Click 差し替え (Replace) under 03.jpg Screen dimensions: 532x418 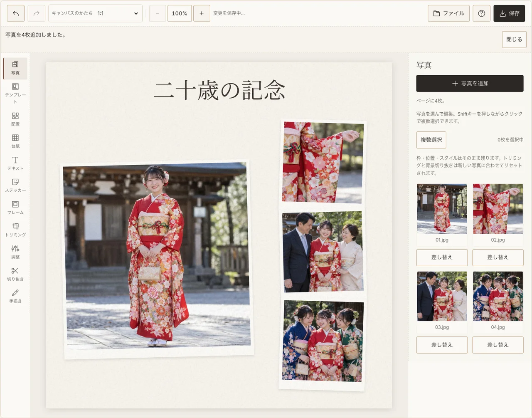coord(442,345)
